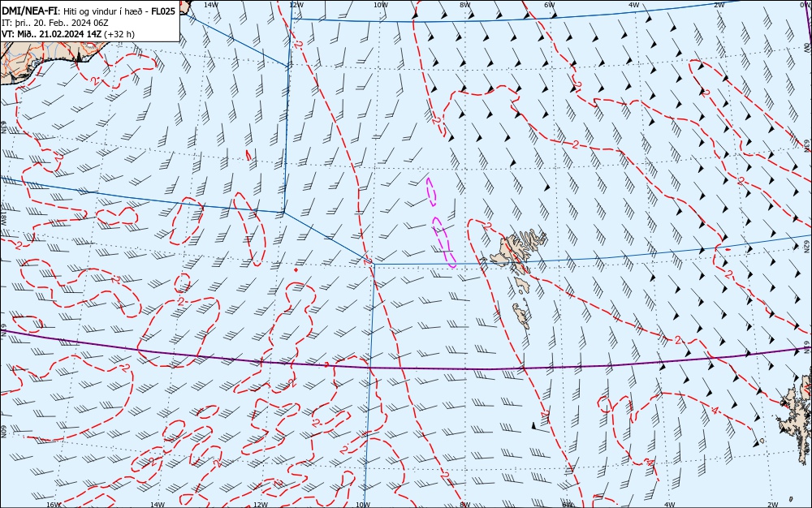
Task: Click the 6W longitude label along the top edge
Action: point(550,5)
